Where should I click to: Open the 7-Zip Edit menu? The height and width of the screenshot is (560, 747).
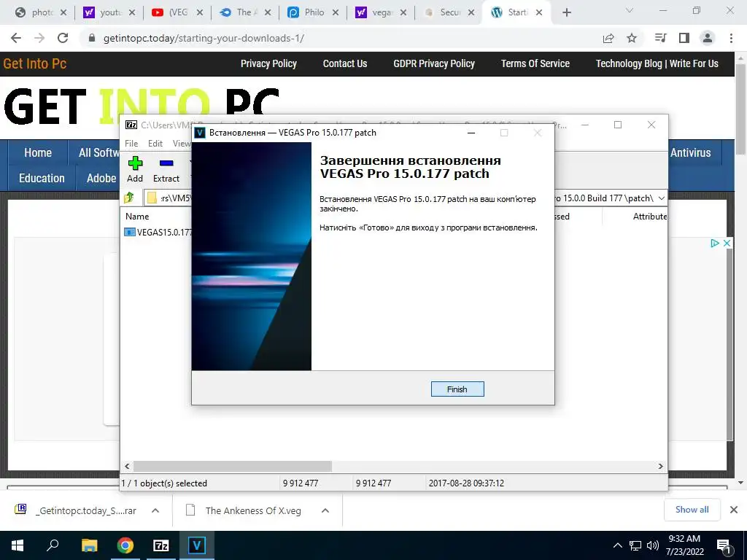155,144
